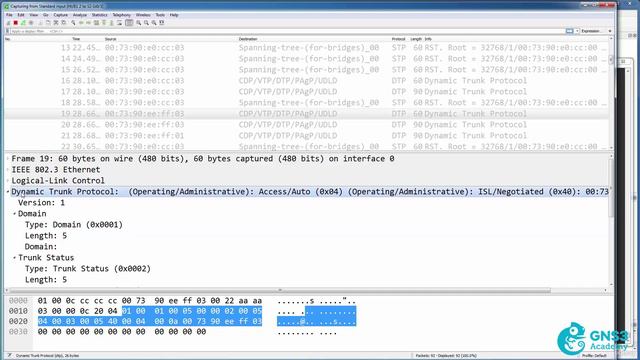Click packet details horizontal scrollbar
The width and height of the screenshot is (640, 360).
[280, 290]
